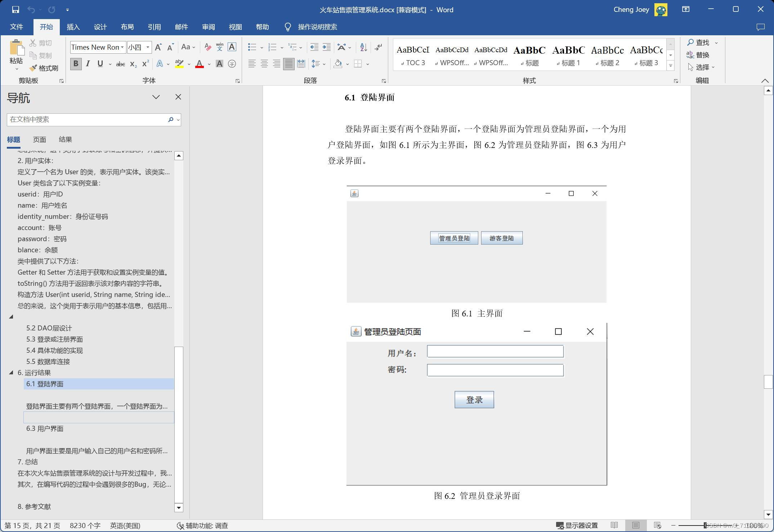
Task: Open the font name dropdown
Action: pyautogui.click(x=122, y=47)
